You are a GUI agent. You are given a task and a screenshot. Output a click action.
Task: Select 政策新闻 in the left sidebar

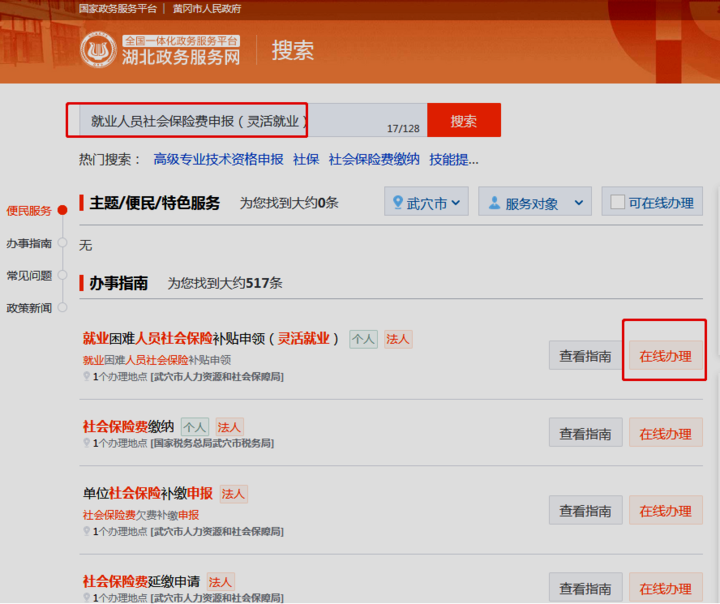point(29,308)
